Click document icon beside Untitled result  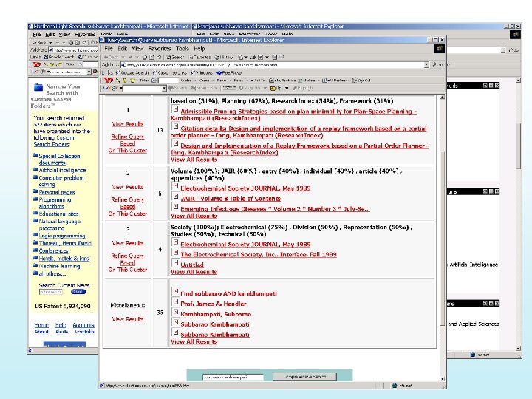pyautogui.click(x=175, y=262)
